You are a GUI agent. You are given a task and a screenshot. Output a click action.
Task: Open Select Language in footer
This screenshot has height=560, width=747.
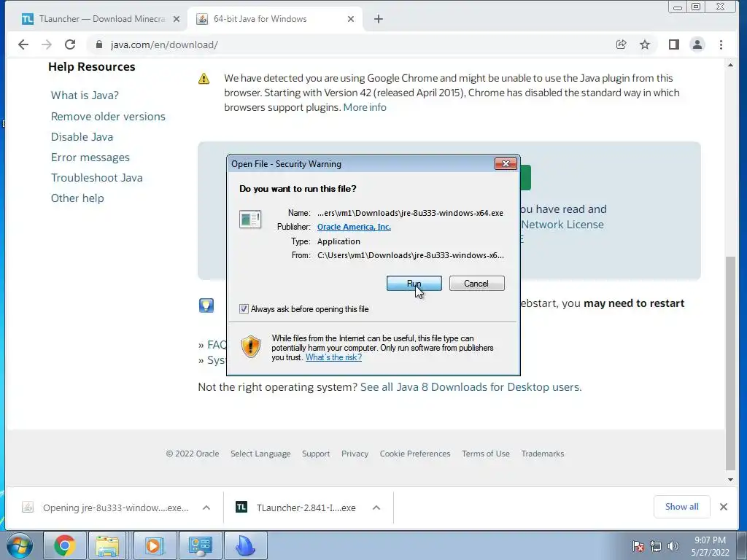[260, 454]
